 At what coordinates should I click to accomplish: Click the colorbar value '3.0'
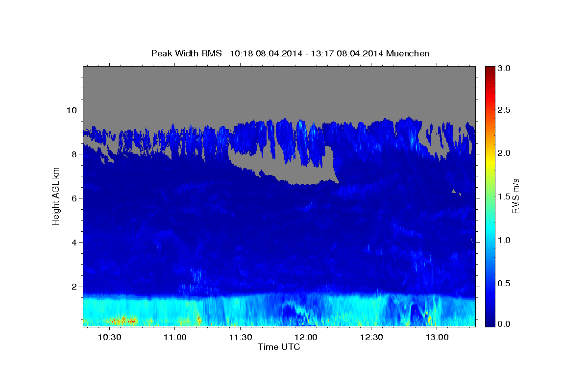(x=504, y=68)
